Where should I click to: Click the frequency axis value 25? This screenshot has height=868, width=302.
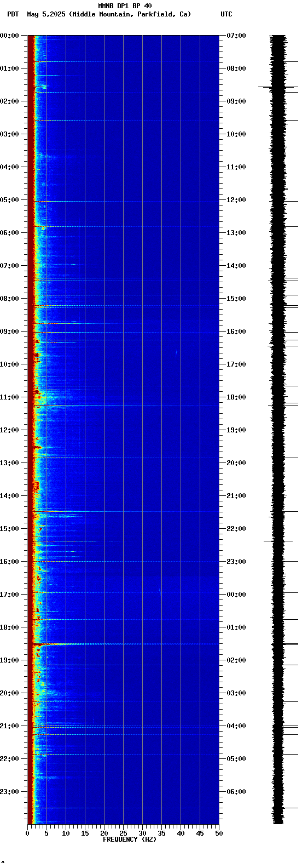click(x=123, y=833)
